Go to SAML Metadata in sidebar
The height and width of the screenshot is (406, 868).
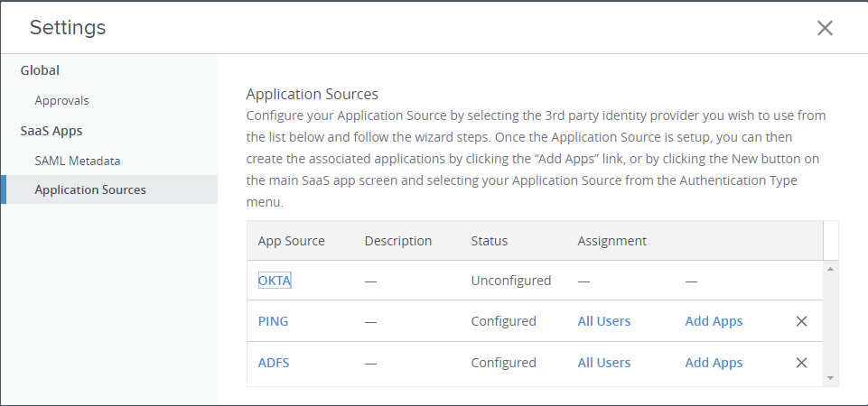[78, 161]
